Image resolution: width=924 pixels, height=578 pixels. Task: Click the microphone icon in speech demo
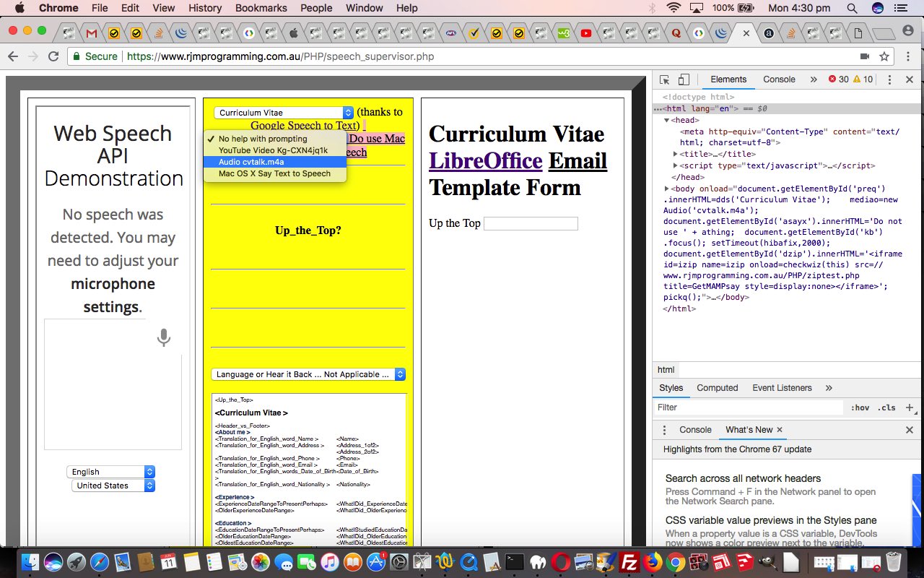tap(164, 337)
